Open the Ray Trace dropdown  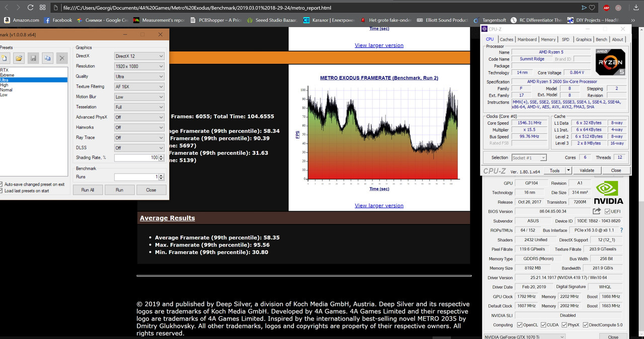(x=139, y=137)
